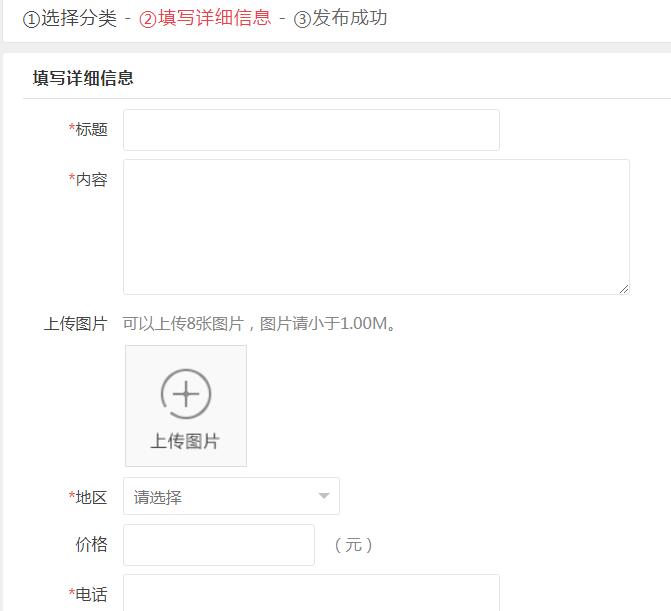Click the plus circle upload icon
The height and width of the screenshot is (611, 671).
point(186,393)
